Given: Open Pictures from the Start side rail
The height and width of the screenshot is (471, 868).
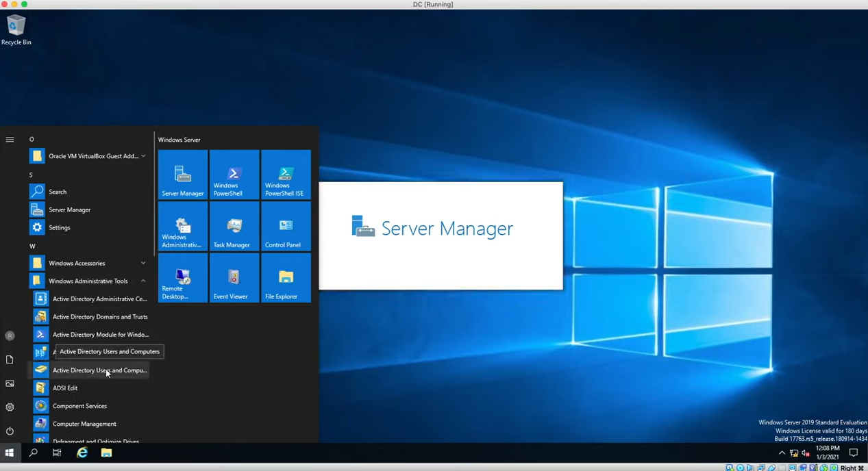Looking at the screenshot, I should (x=10, y=383).
